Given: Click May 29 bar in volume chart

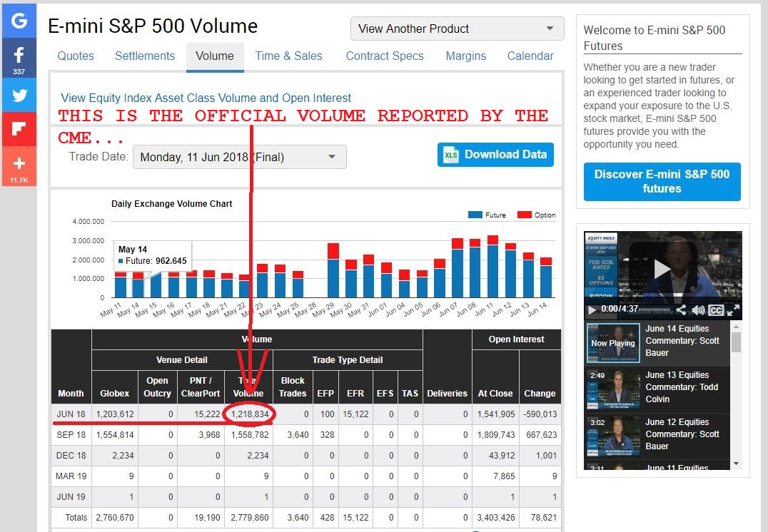Looking at the screenshot, I should [x=333, y=270].
